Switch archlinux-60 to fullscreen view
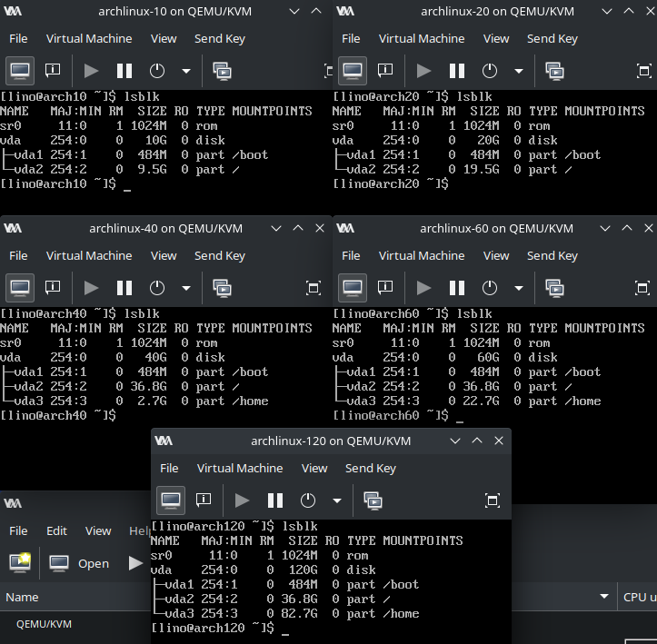 click(642, 288)
